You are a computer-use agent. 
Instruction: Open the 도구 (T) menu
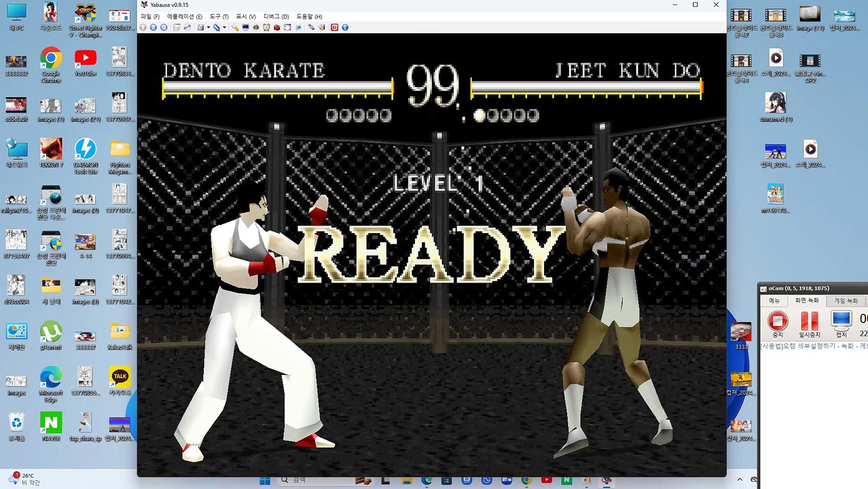(219, 16)
